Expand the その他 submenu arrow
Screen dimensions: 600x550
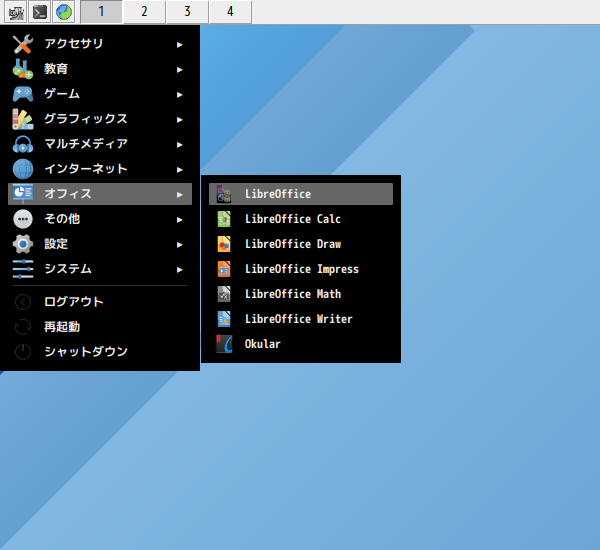[x=179, y=220]
